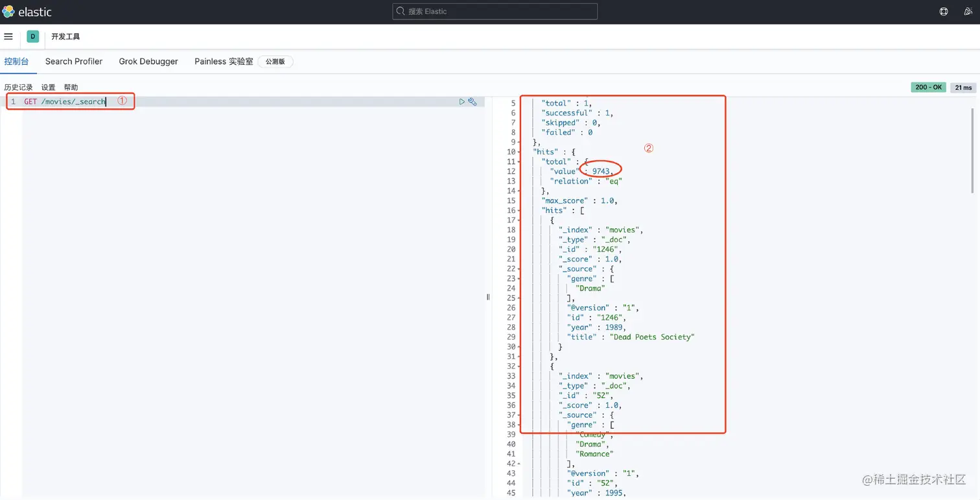Click the "Drama" line on row 24
Viewport: 980px width, 500px height.
[x=590, y=288]
